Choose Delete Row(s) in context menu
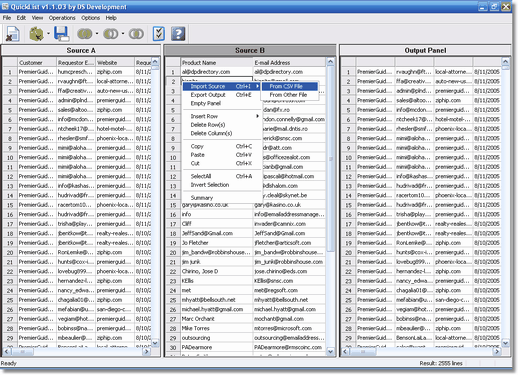The height and width of the screenshot is (375, 518). coord(222,125)
